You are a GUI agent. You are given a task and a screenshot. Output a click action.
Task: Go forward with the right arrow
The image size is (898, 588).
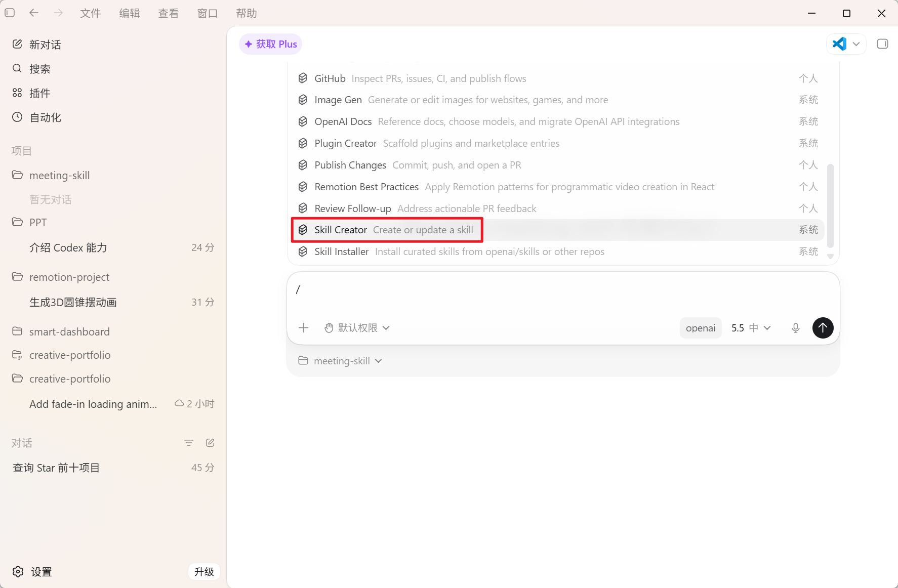pos(58,13)
